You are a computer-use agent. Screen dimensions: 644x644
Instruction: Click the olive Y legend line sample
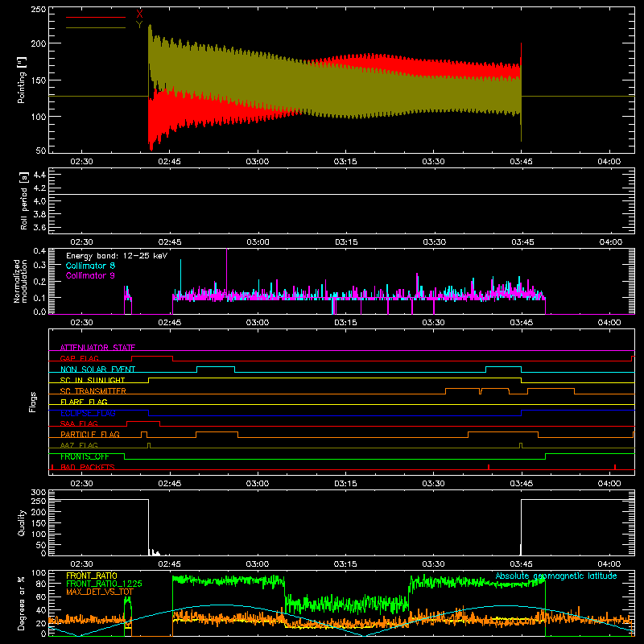click(96, 27)
